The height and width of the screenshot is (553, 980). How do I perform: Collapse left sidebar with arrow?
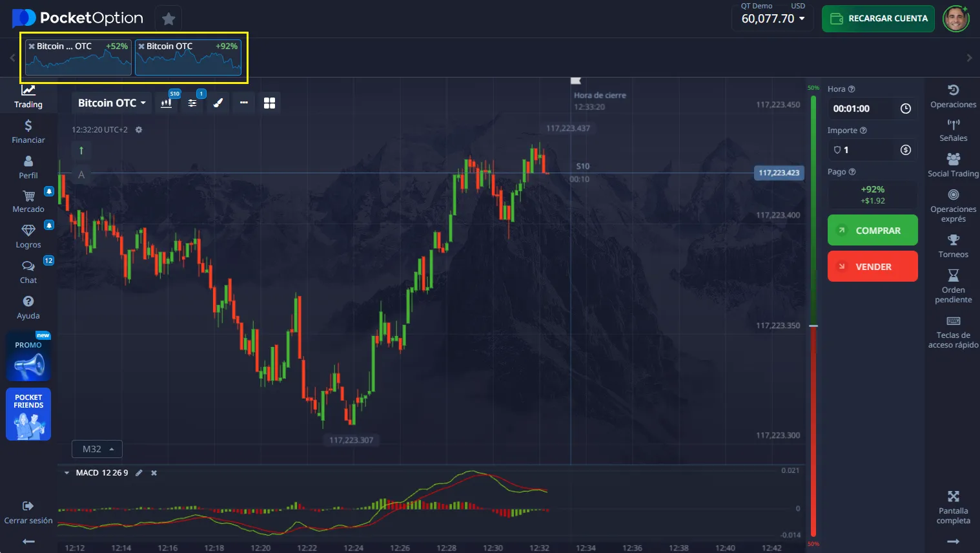tap(28, 541)
